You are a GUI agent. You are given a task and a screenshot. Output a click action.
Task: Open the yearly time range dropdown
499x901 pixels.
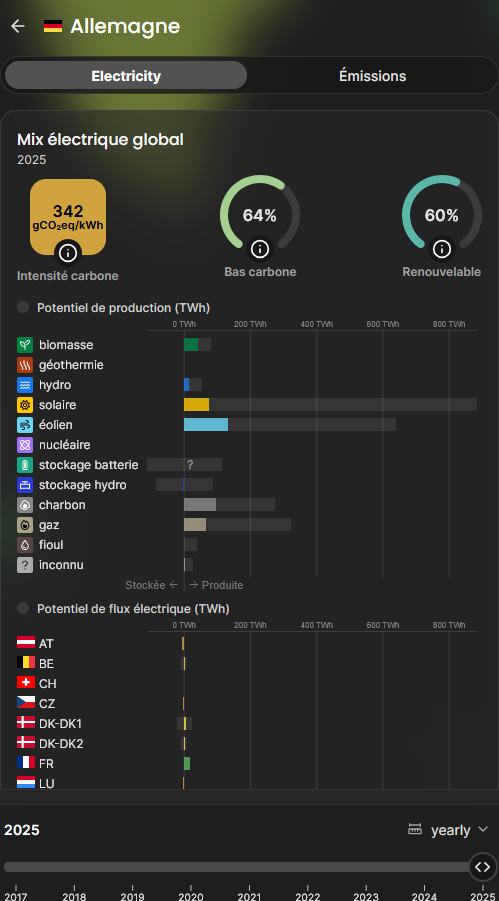(x=448, y=830)
